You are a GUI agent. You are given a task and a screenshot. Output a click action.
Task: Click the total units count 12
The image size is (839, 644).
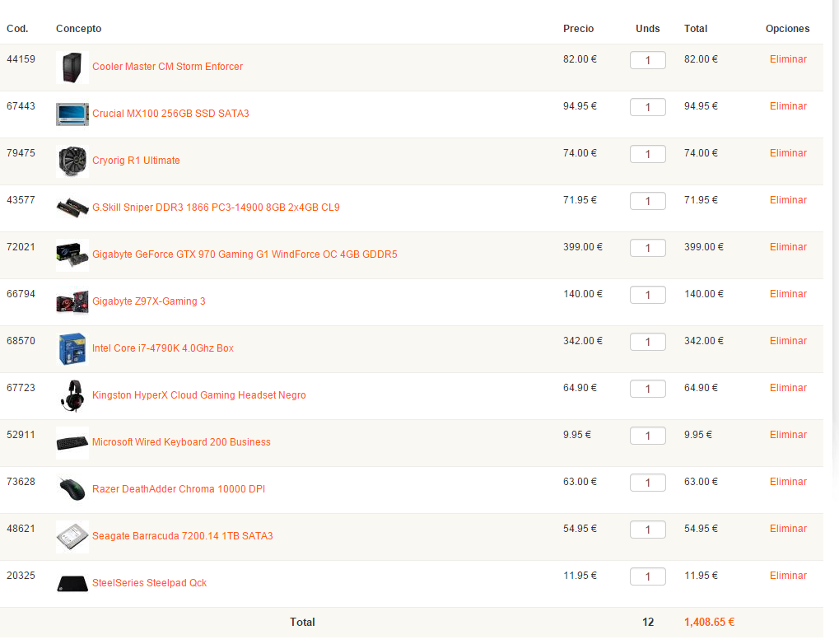coord(648,623)
